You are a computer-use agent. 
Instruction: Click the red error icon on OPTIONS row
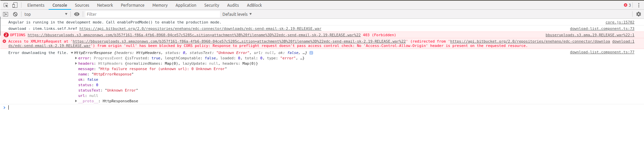(6, 35)
